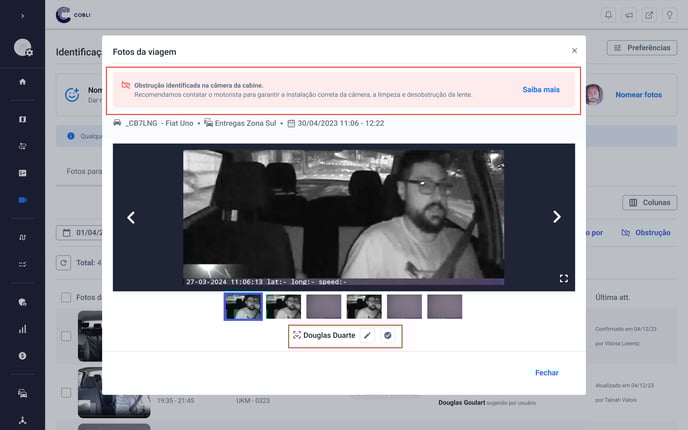Expand the sidebar with chevron arrow
The image size is (688, 430).
(22, 16)
